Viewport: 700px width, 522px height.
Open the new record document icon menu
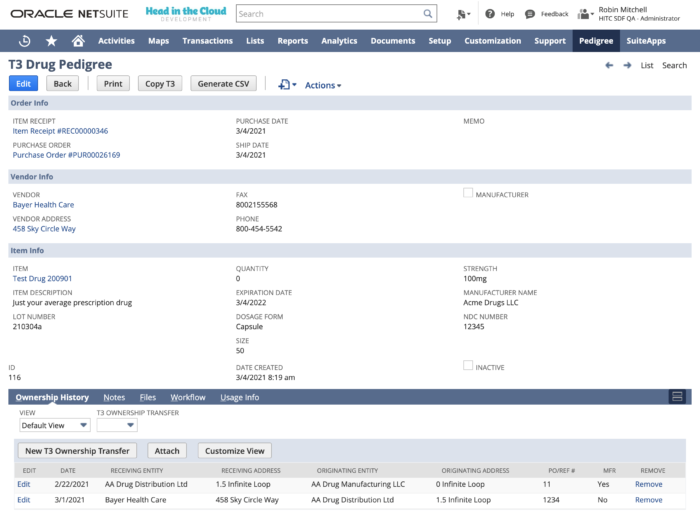coord(287,84)
